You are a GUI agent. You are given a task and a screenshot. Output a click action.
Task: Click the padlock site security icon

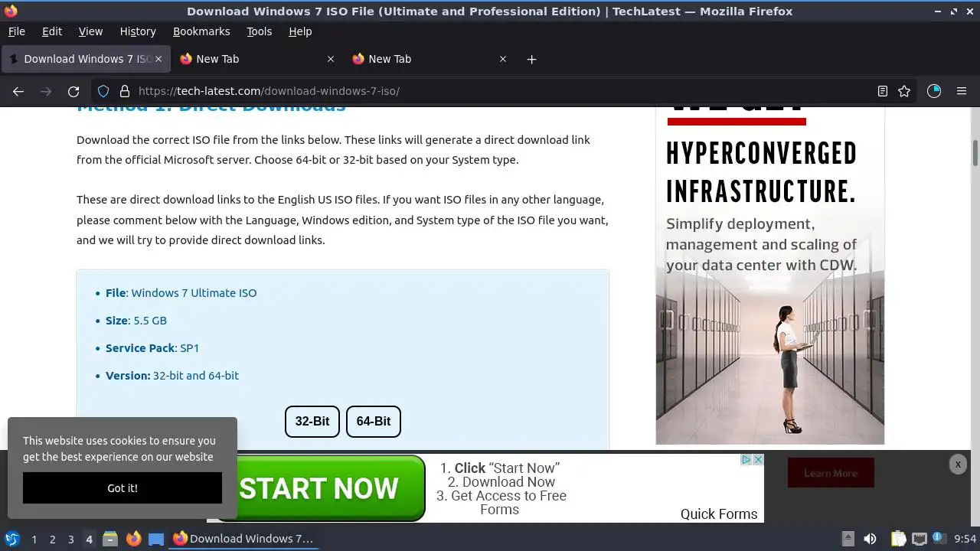point(125,91)
